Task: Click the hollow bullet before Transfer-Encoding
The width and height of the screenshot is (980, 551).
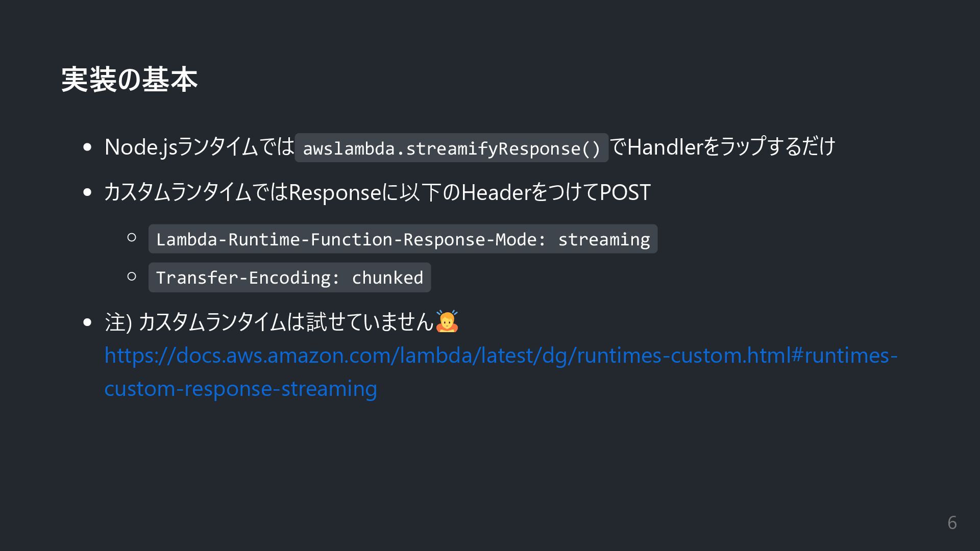Action: click(x=132, y=277)
